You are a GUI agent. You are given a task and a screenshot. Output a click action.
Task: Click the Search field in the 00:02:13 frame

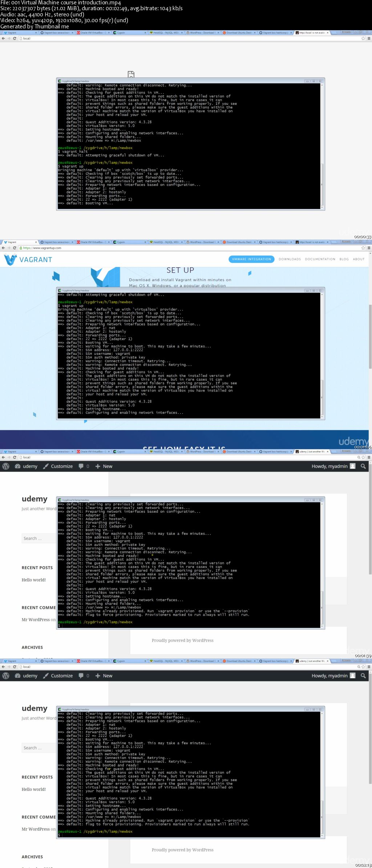pos(39,748)
